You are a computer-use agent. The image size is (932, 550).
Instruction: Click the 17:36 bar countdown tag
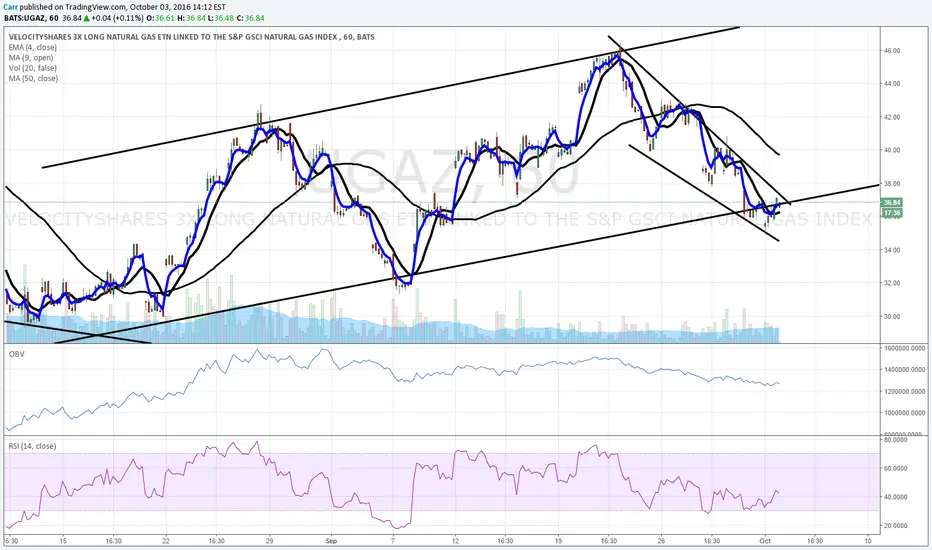click(892, 212)
